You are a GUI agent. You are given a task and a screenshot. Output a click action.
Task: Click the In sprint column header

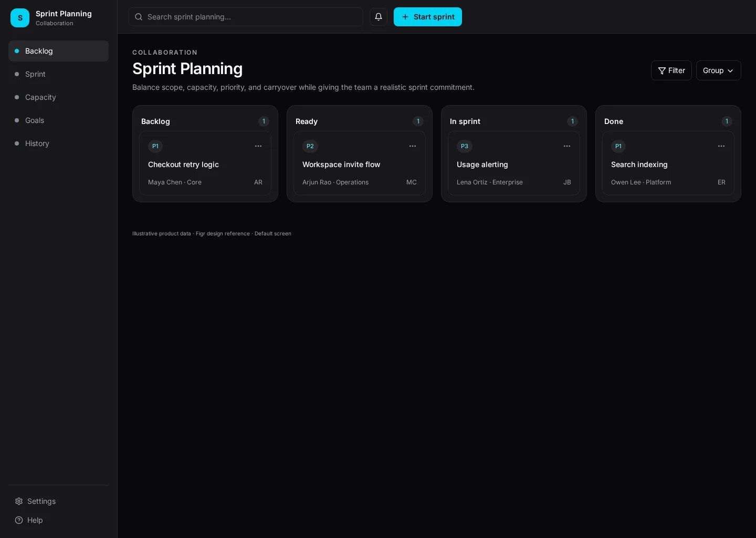point(465,121)
